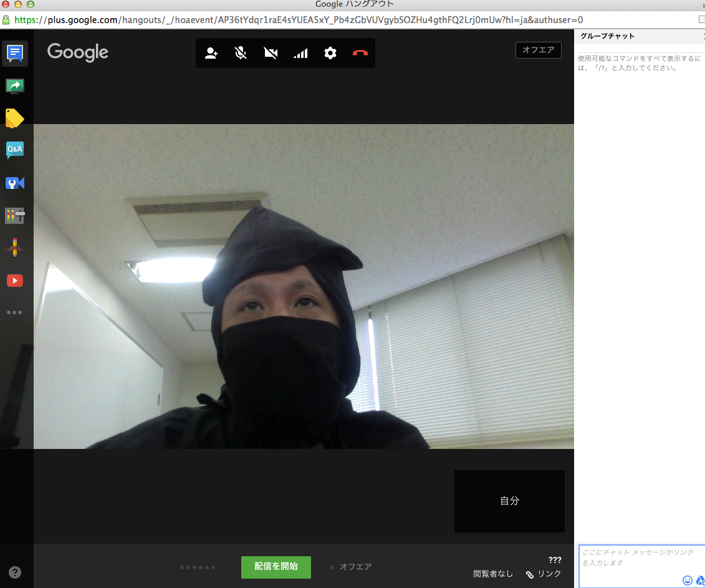Show more apps with three dots
705x588 pixels.
click(14, 312)
